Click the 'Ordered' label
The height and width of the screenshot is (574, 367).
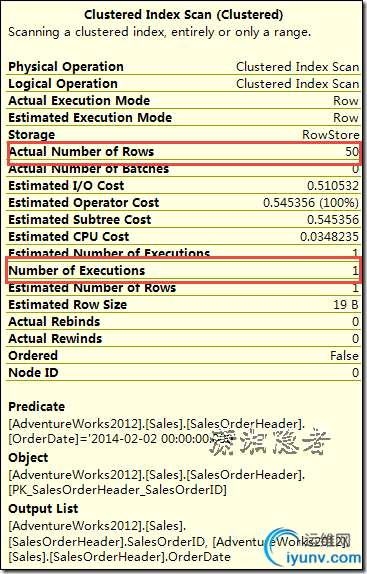click(x=33, y=355)
